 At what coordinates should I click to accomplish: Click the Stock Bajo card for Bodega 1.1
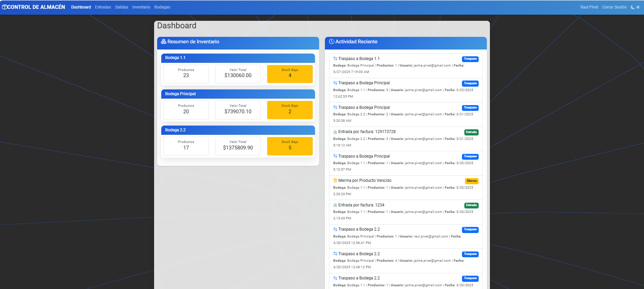[x=290, y=74]
